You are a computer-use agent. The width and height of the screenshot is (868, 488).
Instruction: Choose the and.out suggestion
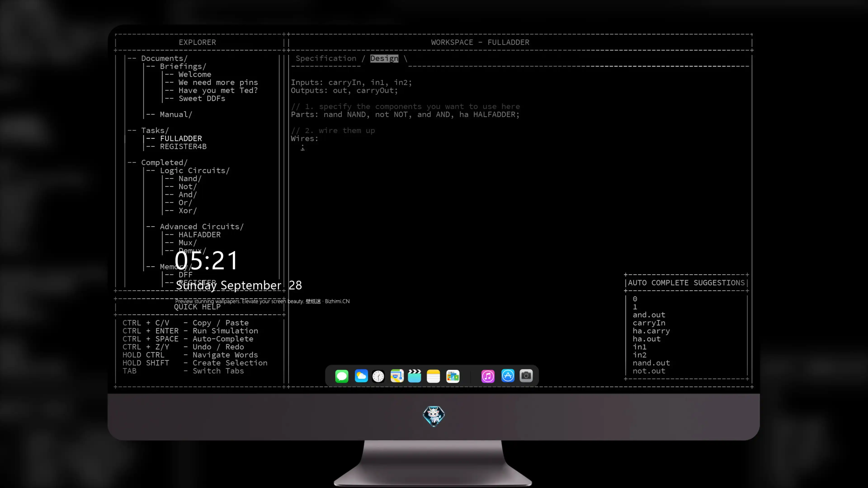649,315
